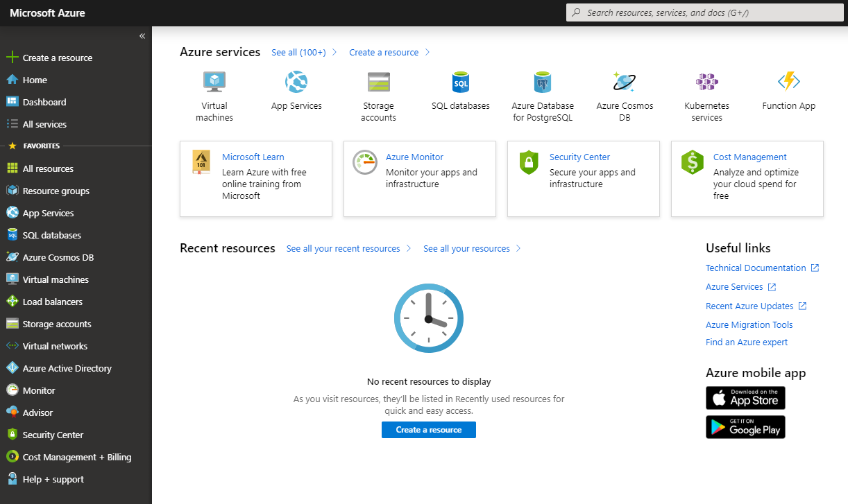Click See all your recent resources link
Screen dimensions: 848x504
(x=344, y=248)
